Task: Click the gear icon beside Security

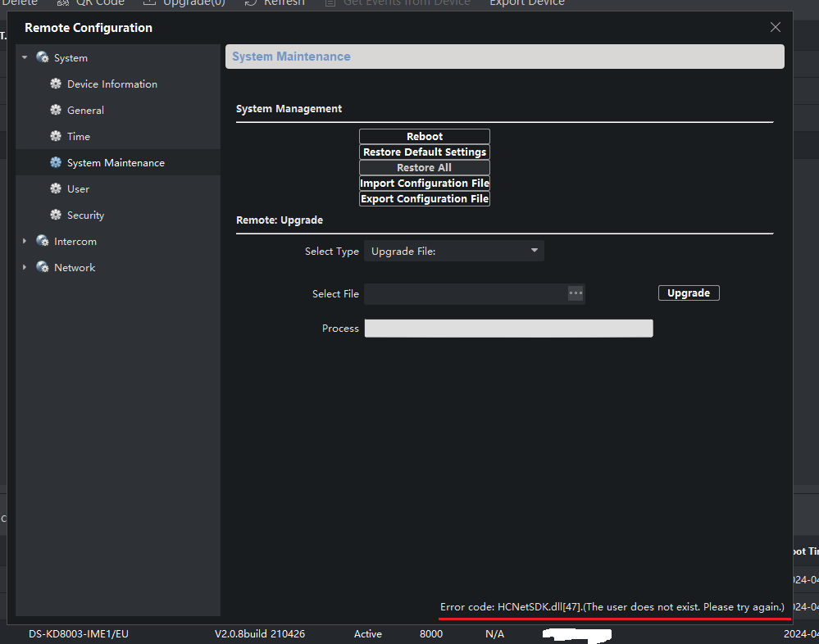Action: pyautogui.click(x=56, y=215)
